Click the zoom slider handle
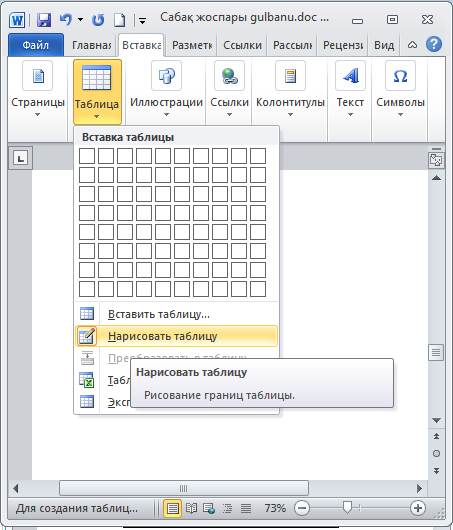Image resolution: width=453 pixels, height=530 pixels. point(347,507)
